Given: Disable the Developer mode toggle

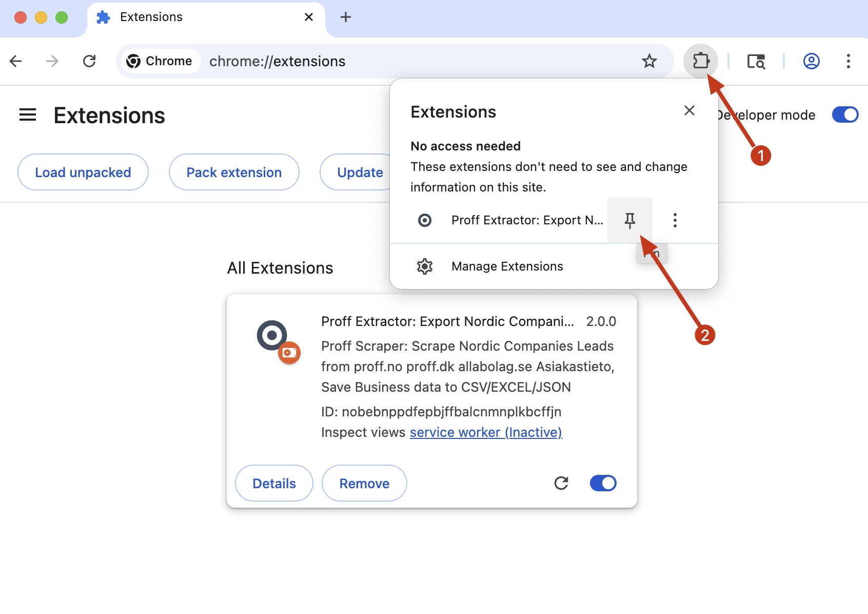Looking at the screenshot, I should coord(845,115).
